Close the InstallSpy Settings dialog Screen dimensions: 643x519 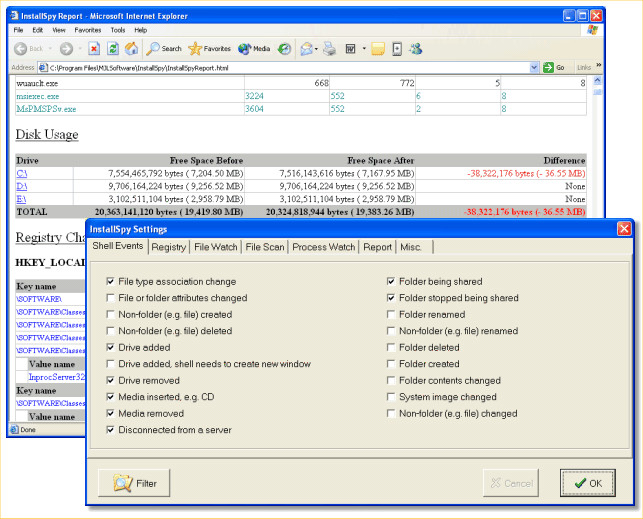[x=624, y=229]
